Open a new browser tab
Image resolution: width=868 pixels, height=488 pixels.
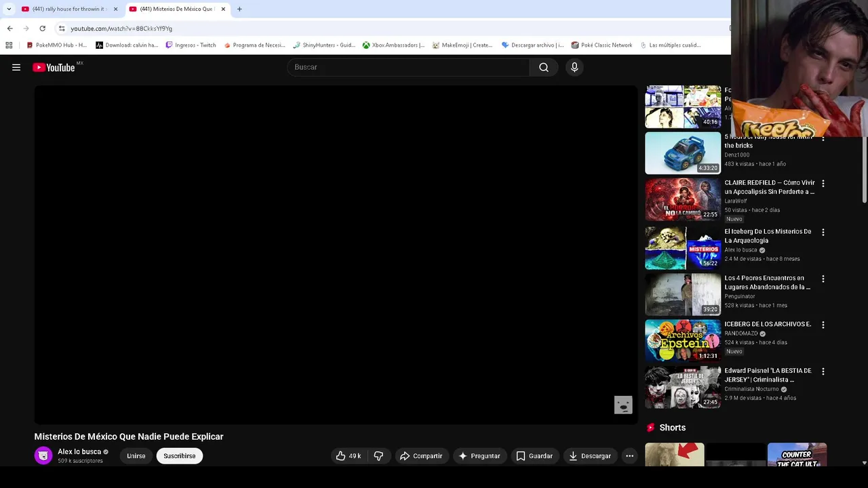pos(239,9)
